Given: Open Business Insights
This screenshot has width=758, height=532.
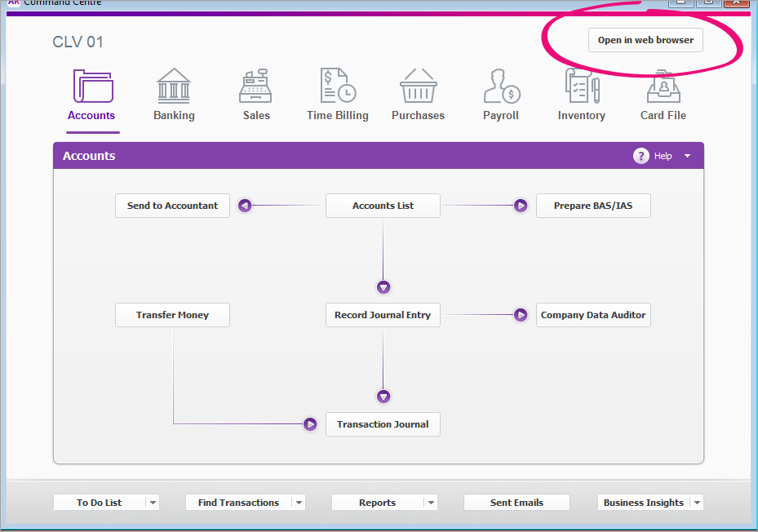Looking at the screenshot, I should click(644, 503).
